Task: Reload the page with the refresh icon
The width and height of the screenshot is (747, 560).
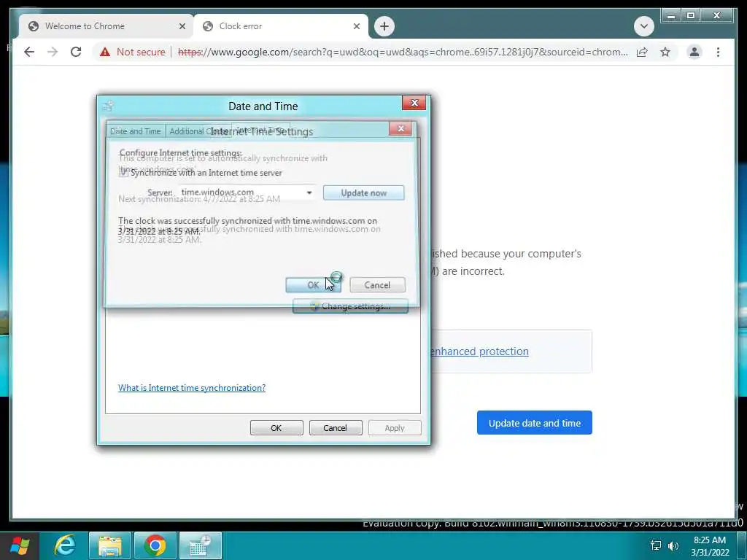Action: click(76, 52)
